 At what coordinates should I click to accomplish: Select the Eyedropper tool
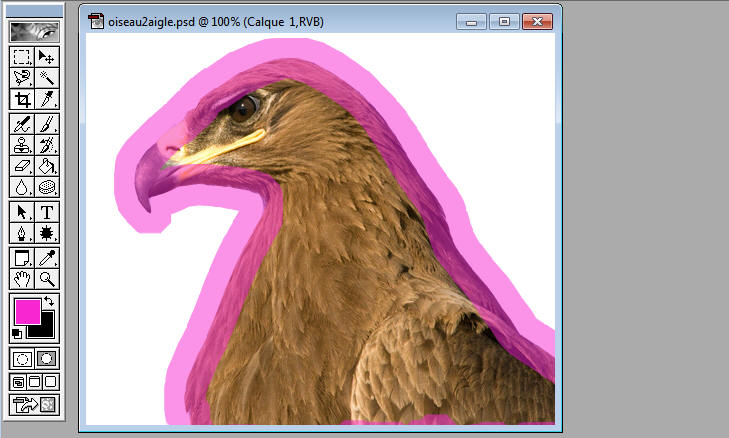(46, 258)
